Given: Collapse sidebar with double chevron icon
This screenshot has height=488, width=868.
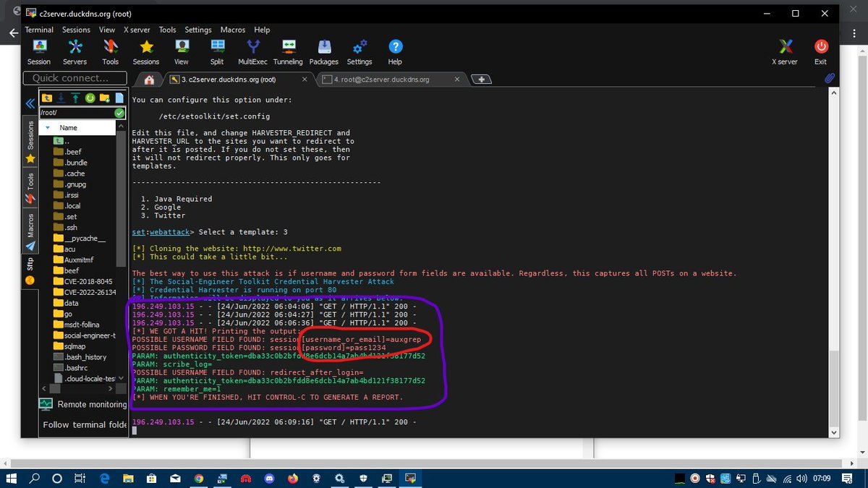Looking at the screenshot, I should click(x=30, y=104).
